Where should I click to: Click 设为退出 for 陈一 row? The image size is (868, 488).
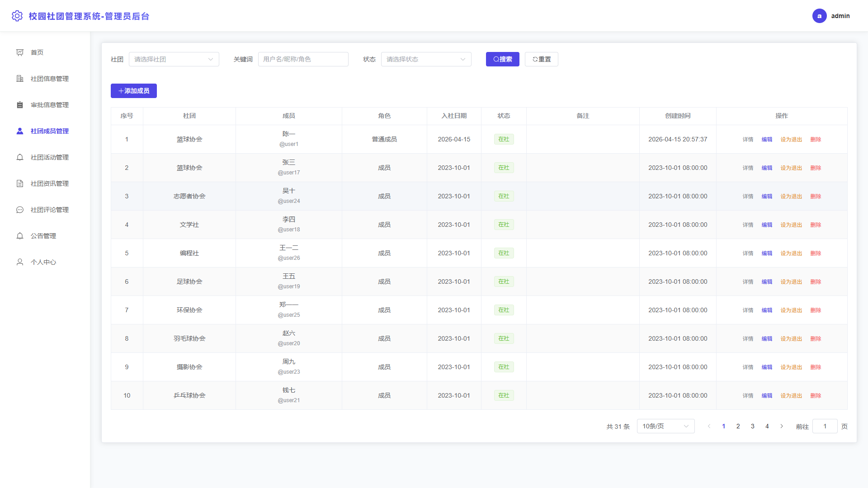791,139
